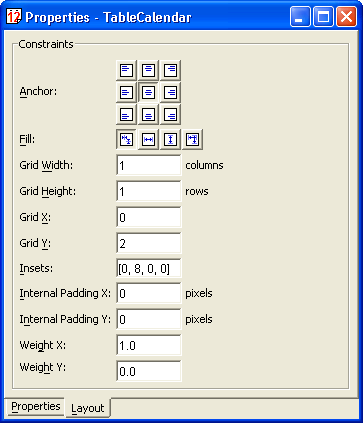Select the bottom-left anchor button
Viewport: 363px width, 423px height.
coord(126,115)
